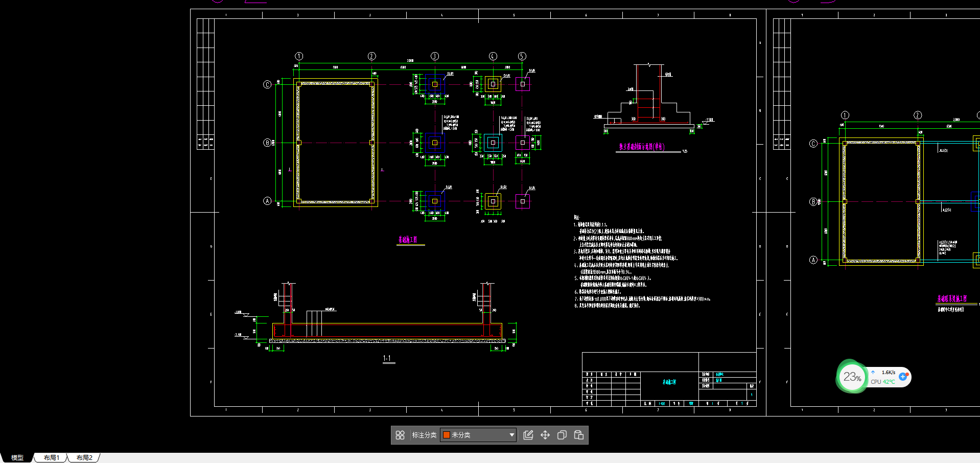Click the 1.6K/s upload speed text
The height and width of the screenshot is (463, 980).
point(889,373)
